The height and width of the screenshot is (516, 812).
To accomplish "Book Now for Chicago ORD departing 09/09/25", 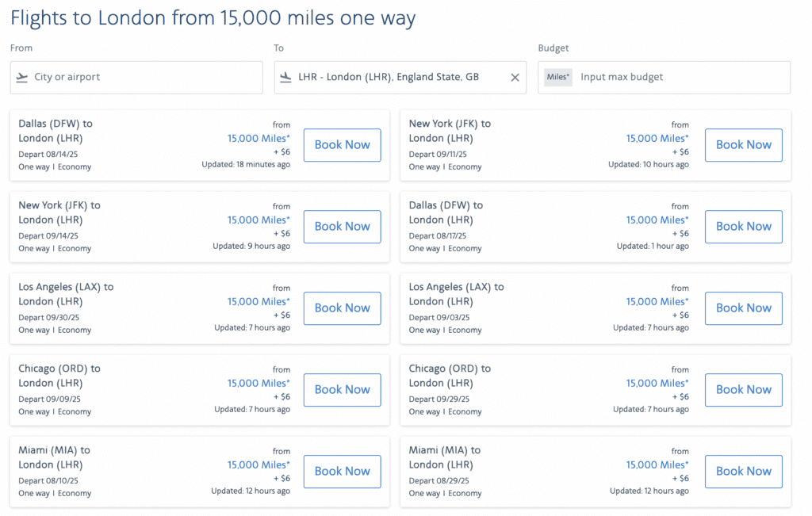I will (x=342, y=390).
